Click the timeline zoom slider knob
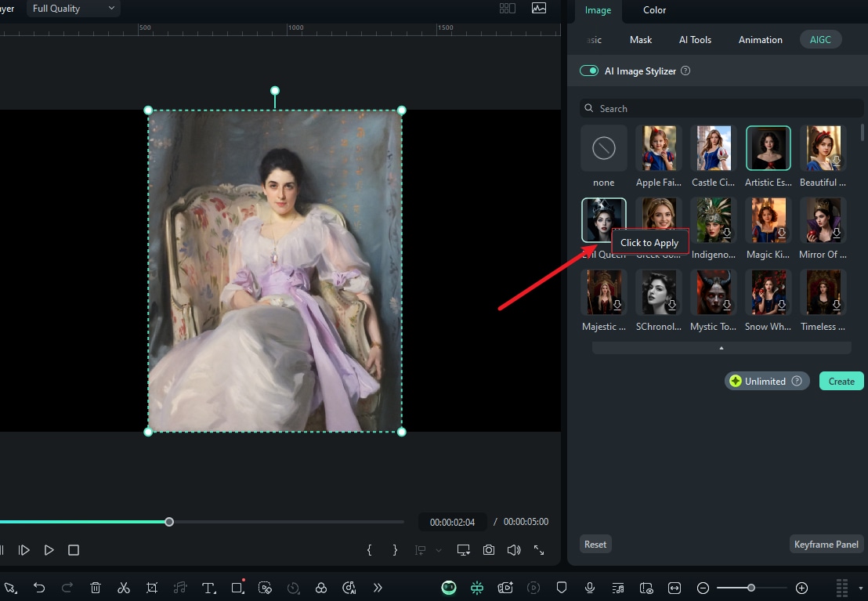Screen dimensions: 868x601 click(751, 588)
